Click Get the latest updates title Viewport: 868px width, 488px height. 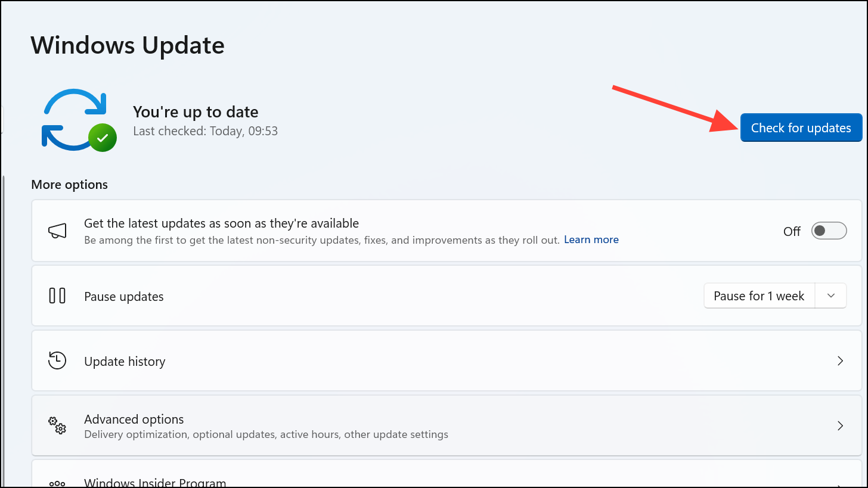(x=221, y=223)
